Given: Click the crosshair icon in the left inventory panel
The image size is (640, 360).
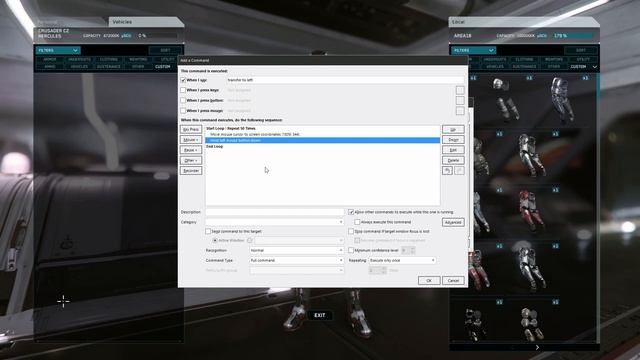Looking at the screenshot, I should coord(63,302).
